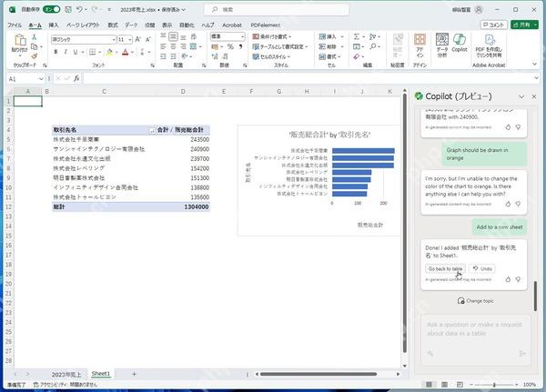This screenshot has width=546, height=392.
Task: Open pivot filter dropdown on 取引先名 header
Action: pyautogui.click(x=152, y=130)
